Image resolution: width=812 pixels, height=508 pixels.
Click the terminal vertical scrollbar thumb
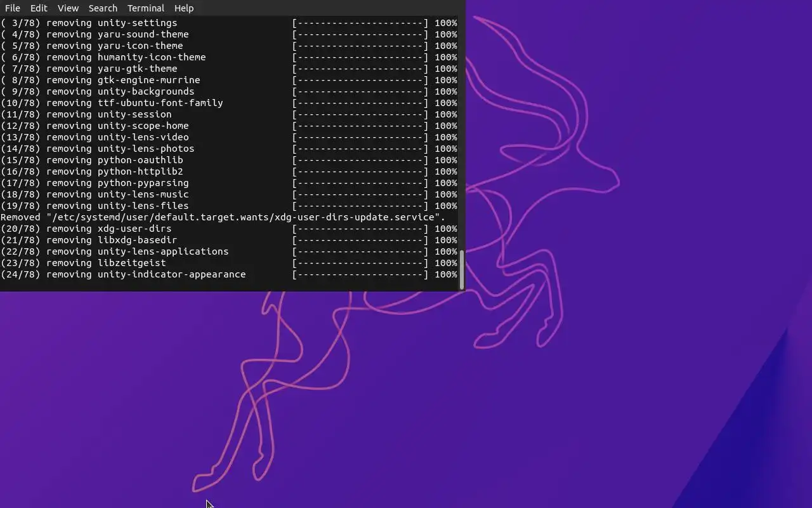click(x=462, y=270)
